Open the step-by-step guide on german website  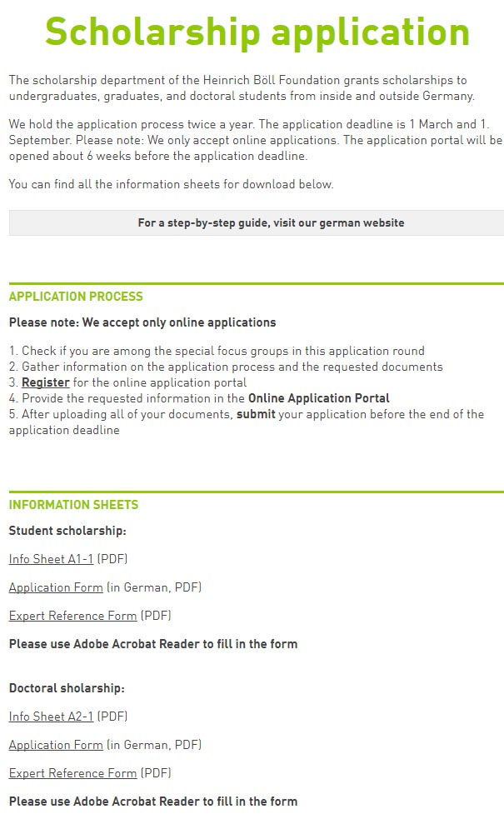pos(257,222)
